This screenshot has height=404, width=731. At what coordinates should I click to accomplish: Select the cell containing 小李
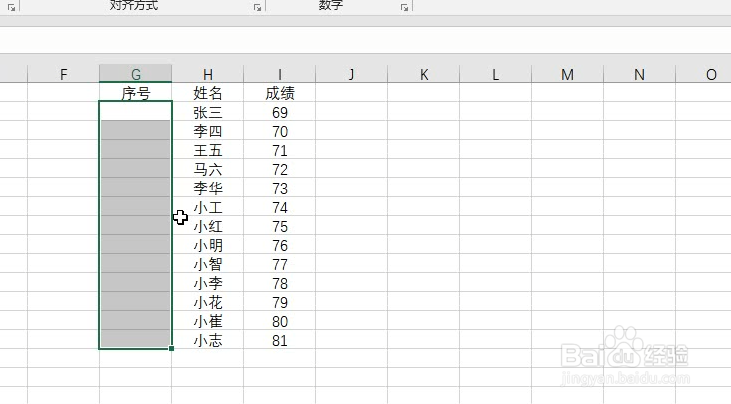click(207, 282)
